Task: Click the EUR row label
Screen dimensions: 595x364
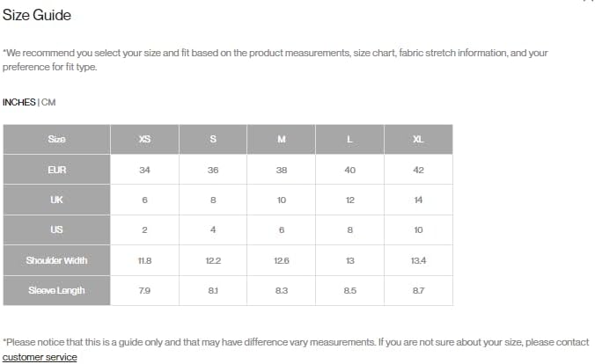Action: 56,170
